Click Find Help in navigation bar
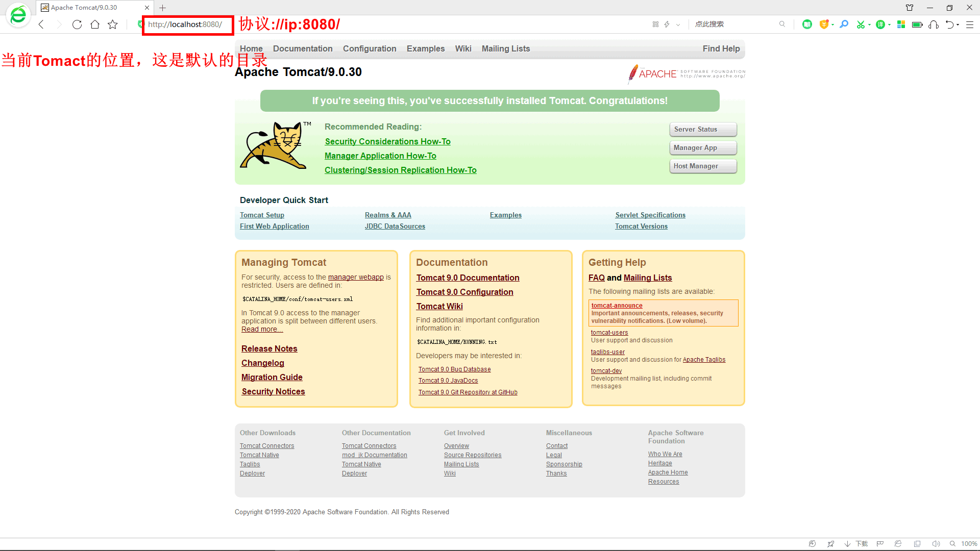 [721, 48]
